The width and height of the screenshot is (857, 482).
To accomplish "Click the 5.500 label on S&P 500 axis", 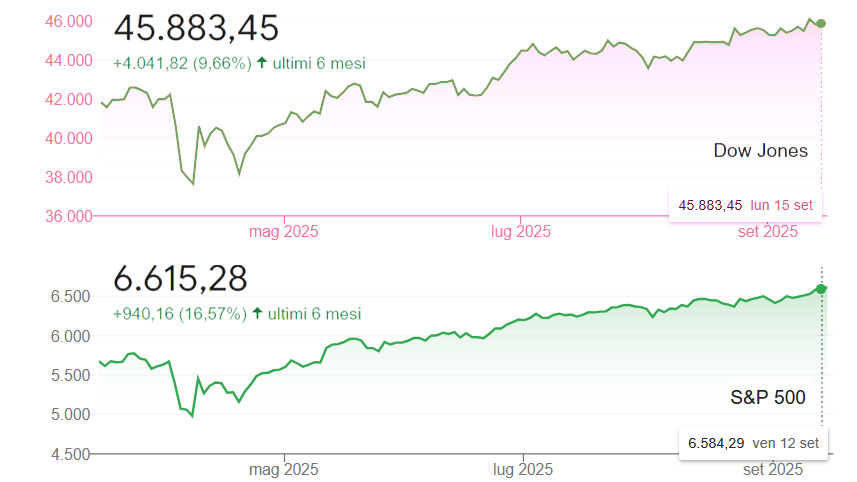I will (70, 375).
